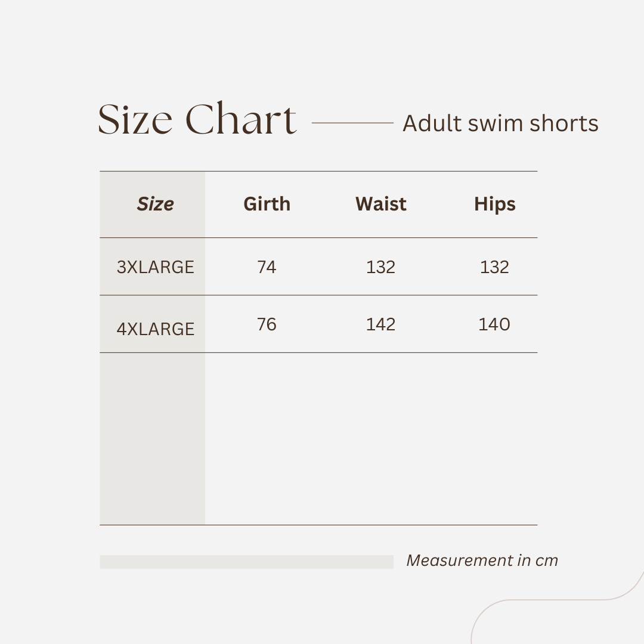Select the 4XLARGE girth value 76
This screenshot has width=644, height=644.
267,324
